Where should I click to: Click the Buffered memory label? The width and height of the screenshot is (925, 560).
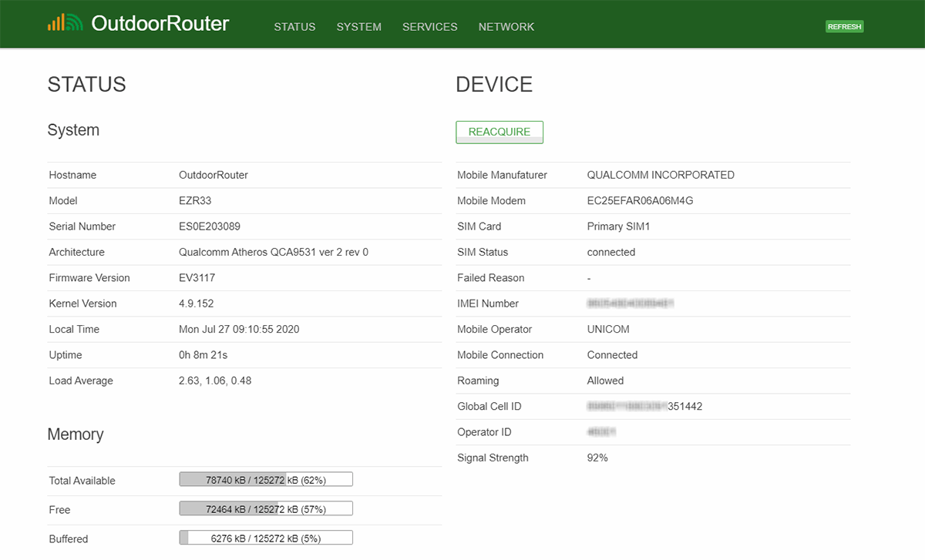69,538
